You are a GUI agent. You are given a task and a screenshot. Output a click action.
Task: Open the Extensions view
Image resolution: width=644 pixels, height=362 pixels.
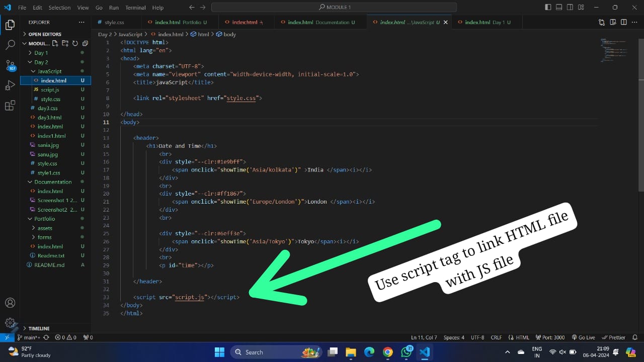click(x=10, y=106)
